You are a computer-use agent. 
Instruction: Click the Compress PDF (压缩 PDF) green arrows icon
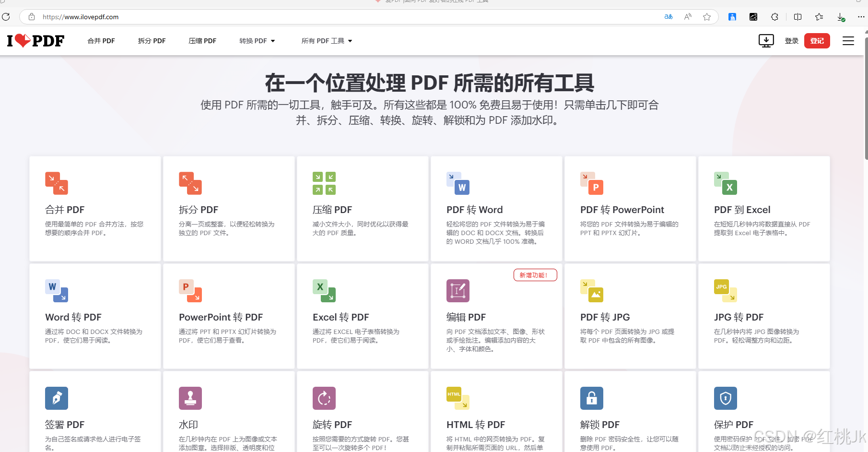(324, 183)
